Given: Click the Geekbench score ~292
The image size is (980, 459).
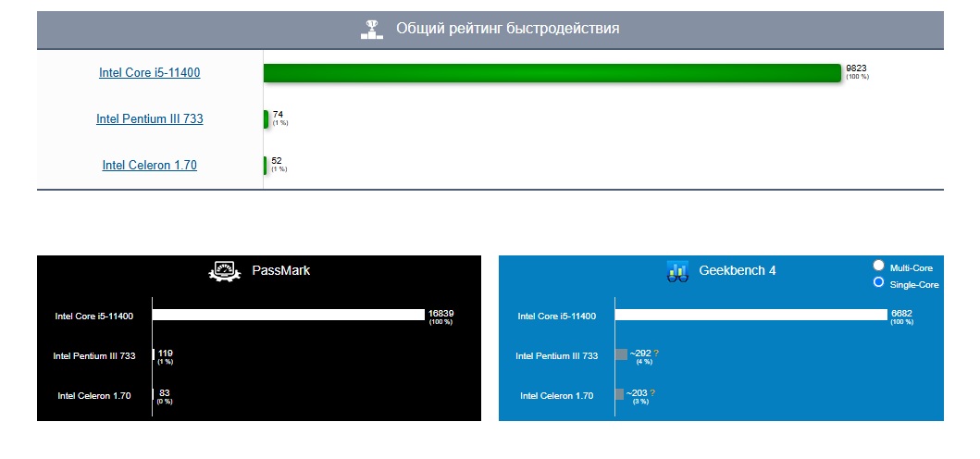Looking at the screenshot, I should (x=640, y=354).
